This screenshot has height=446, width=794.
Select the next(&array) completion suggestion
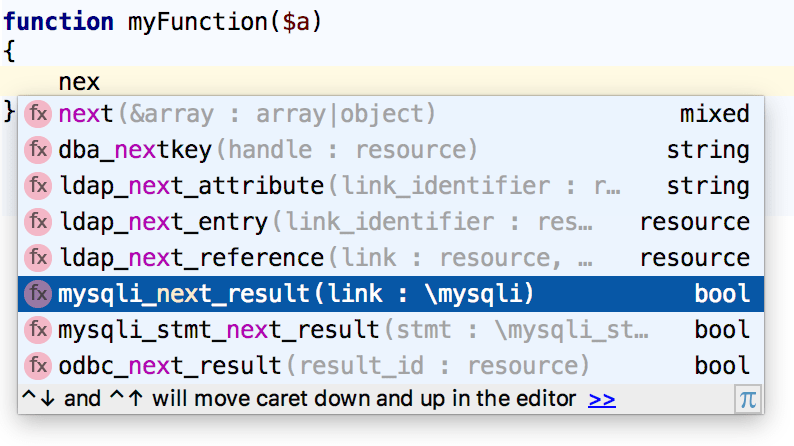(390, 113)
